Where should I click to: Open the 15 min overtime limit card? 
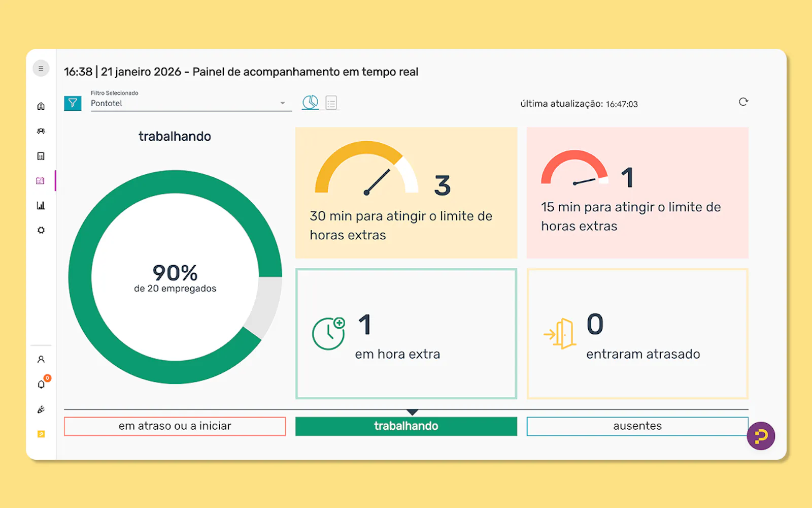[x=637, y=193]
